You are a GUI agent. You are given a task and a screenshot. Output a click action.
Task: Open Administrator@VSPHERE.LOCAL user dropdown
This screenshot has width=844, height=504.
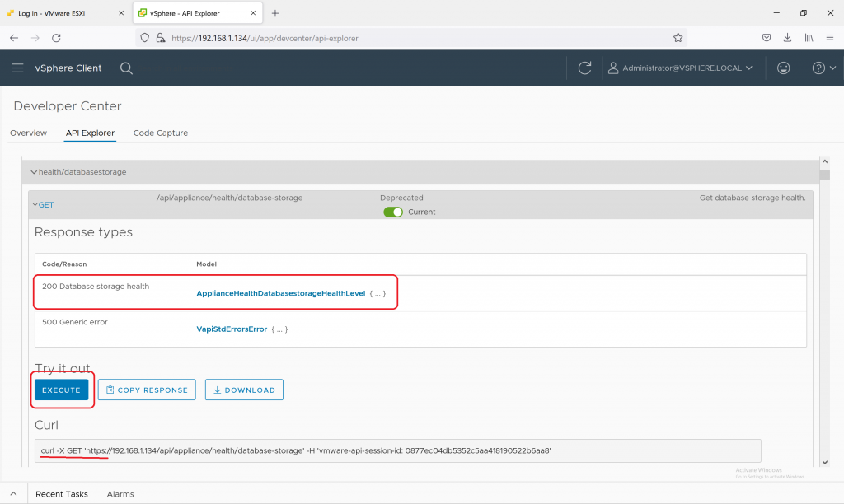point(680,68)
